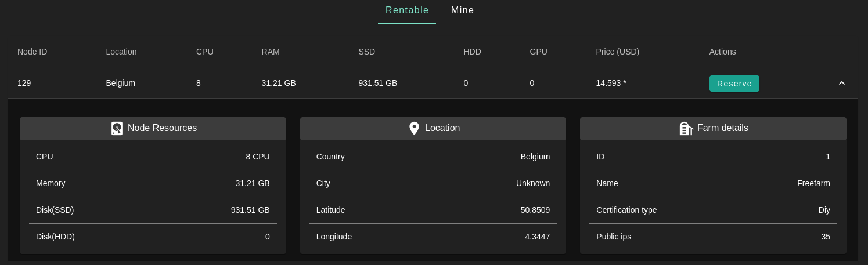Click the Farm details card header
Screen dimensions: 868x265
point(713,128)
